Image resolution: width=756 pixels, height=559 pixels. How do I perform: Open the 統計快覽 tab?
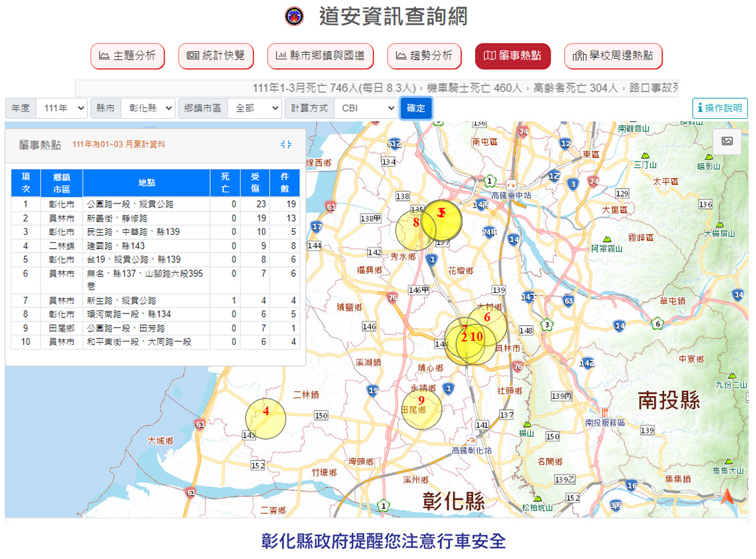tap(216, 56)
